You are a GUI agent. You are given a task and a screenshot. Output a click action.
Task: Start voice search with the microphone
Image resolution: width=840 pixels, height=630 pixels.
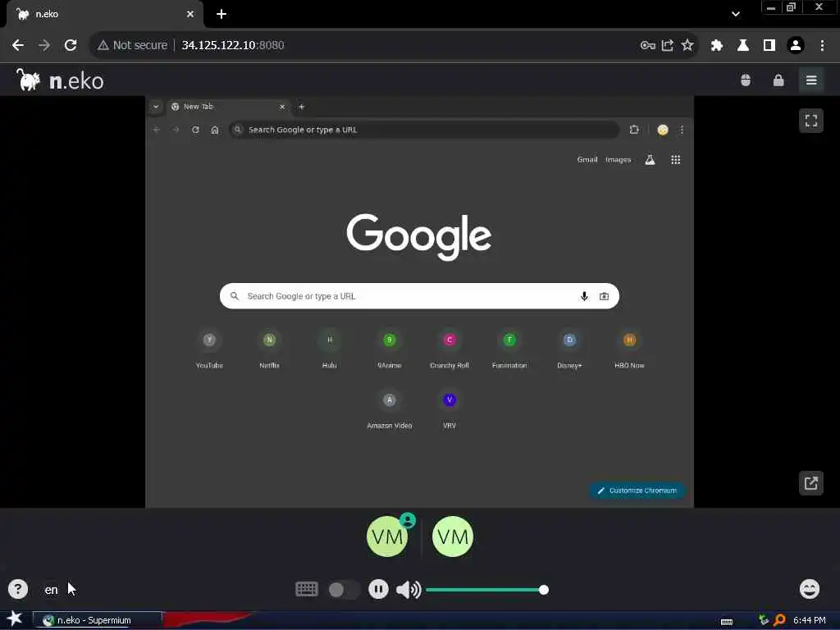pyautogui.click(x=584, y=296)
